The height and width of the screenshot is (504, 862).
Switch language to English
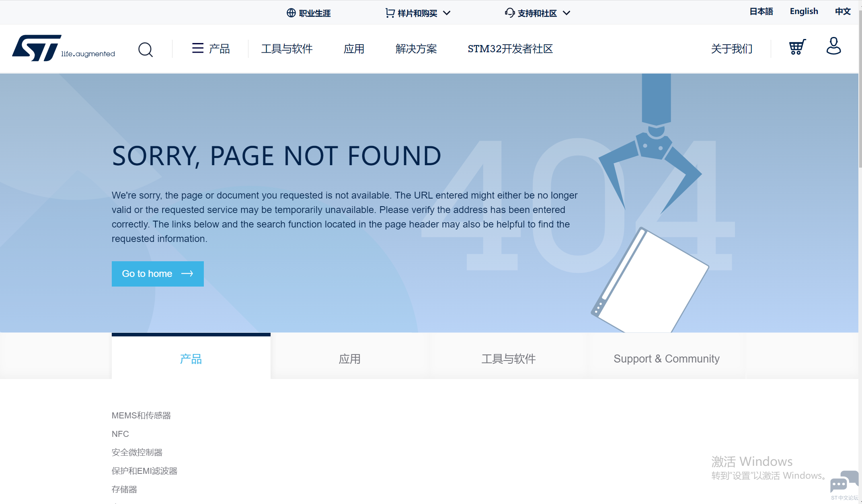[x=804, y=11]
